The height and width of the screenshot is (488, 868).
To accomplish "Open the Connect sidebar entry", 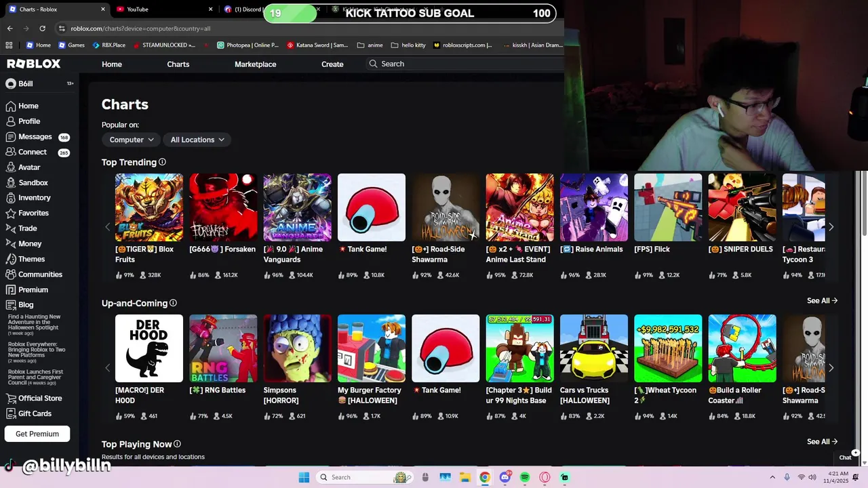I will pyautogui.click(x=26, y=152).
